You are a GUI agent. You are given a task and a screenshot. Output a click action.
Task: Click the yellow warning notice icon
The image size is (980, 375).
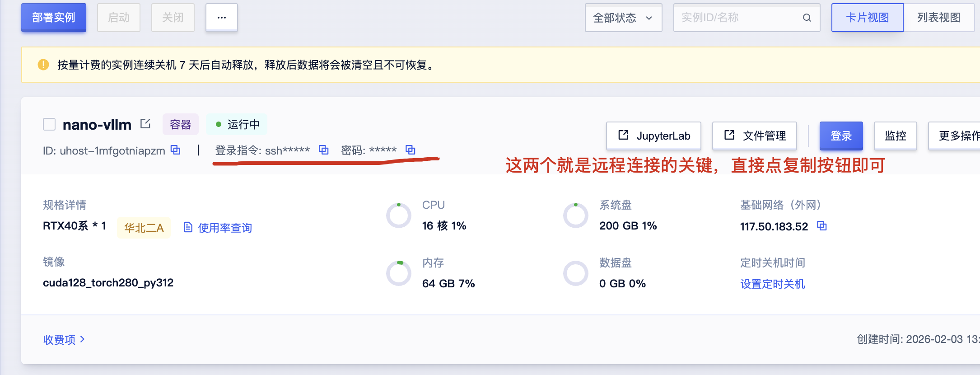[43, 65]
